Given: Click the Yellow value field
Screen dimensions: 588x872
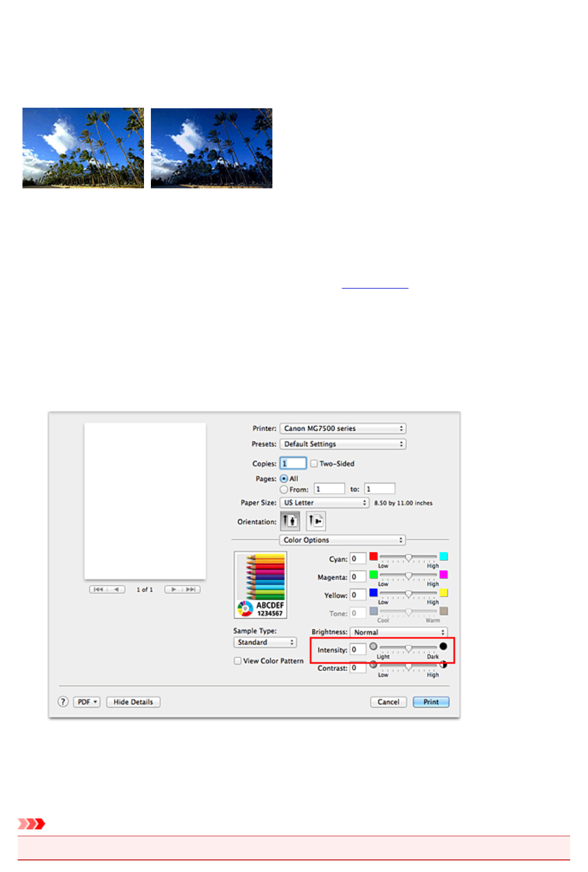Looking at the screenshot, I should pyautogui.click(x=358, y=595).
